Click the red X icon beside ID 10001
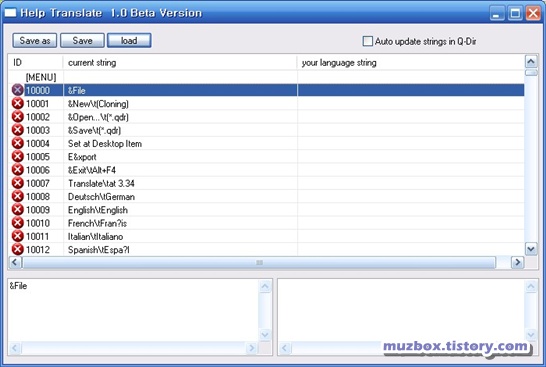 17,104
